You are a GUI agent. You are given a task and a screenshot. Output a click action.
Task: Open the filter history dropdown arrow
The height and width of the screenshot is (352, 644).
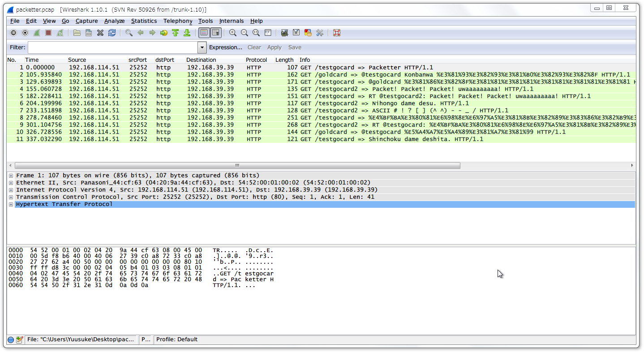(202, 47)
